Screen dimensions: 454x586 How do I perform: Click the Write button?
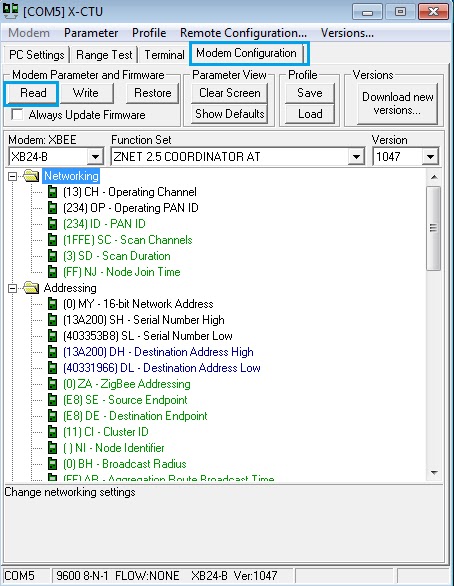point(86,93)
